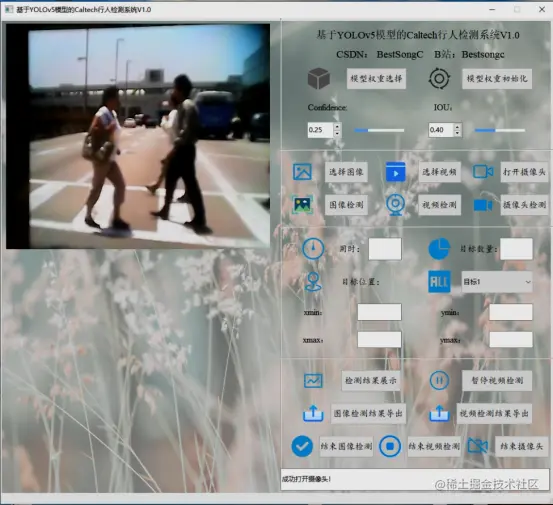Screen dimensions: 553x505
Task: Click the IOU value field showing 0.40
Action: (441, 130)
